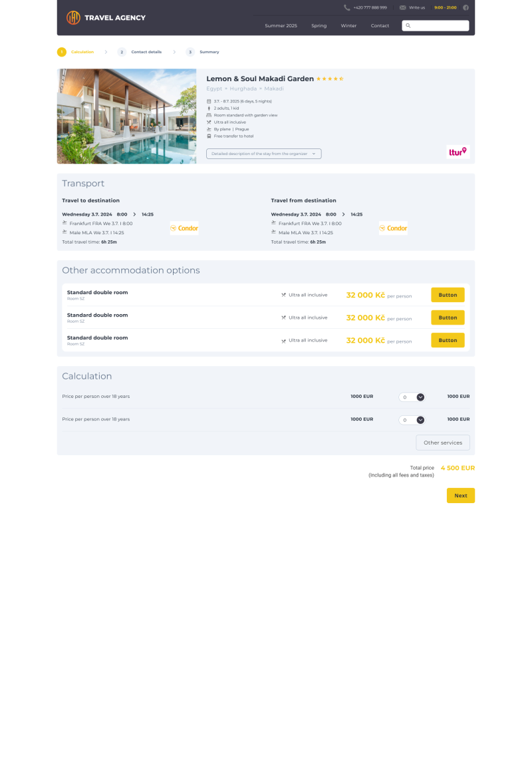Click the bus icon beside Free transfer to hotel
The image size is (532, 784).
tap(209, 136)
